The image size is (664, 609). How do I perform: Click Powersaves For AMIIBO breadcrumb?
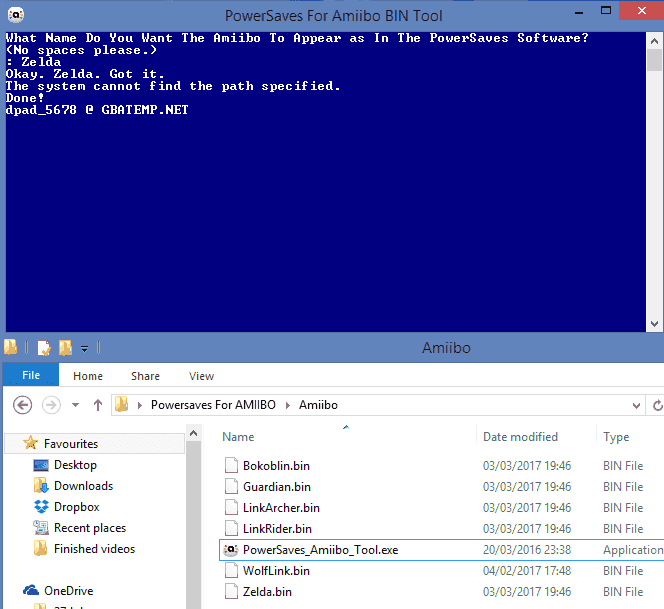pyautogui.click(x=213, y=405)
